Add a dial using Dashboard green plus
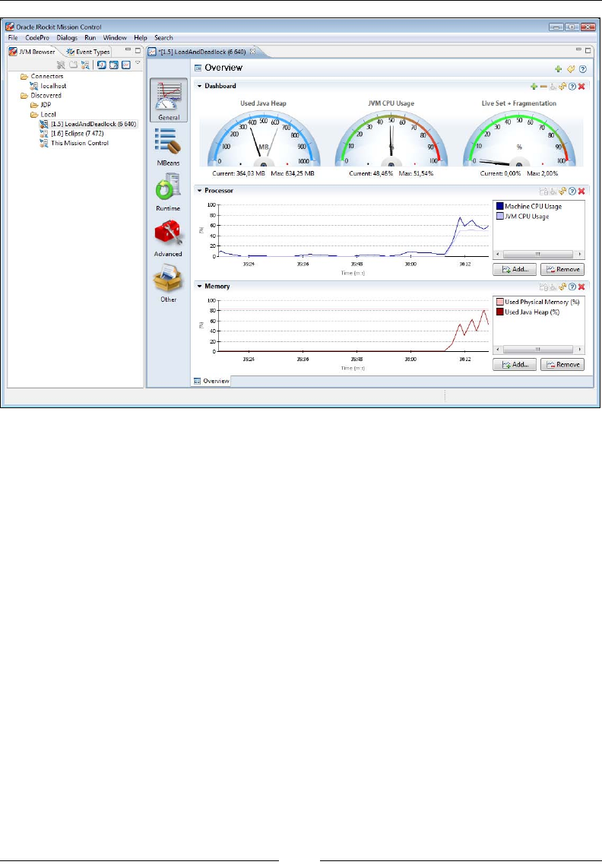Screen dimensions: 602x868 point(534,87)
